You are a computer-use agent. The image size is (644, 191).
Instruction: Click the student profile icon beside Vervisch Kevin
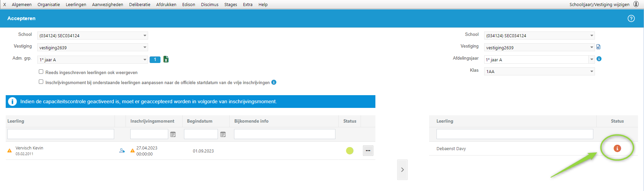pyautogui.click(x=122, y=151)
